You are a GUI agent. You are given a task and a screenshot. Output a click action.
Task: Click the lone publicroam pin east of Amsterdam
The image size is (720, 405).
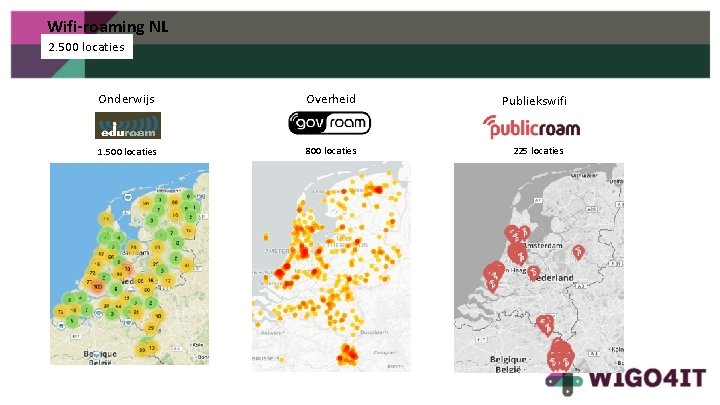tap(579, 252)
